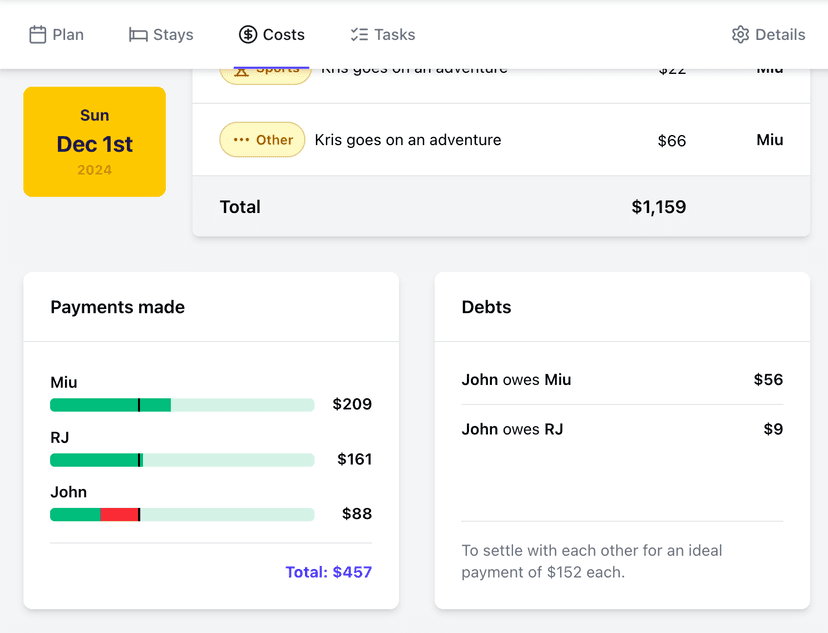Select the Plan calendar icon
The image size is (828, 633).
pos(36,33)
